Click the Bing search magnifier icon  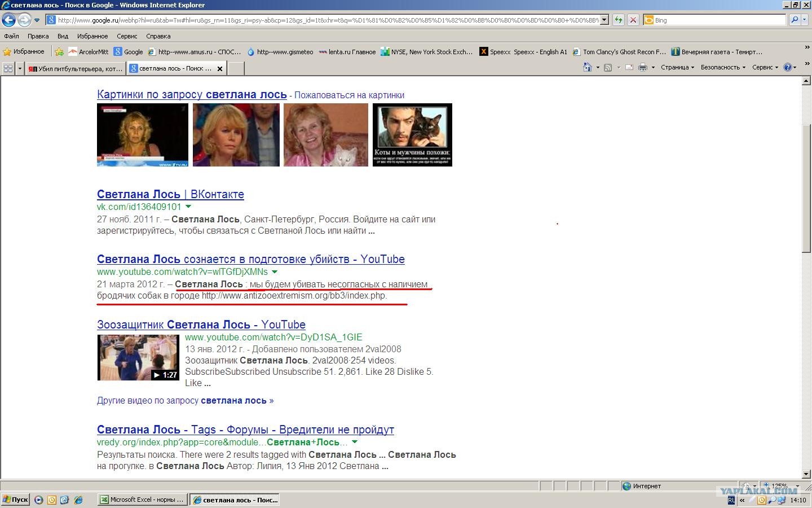point(794,20)
